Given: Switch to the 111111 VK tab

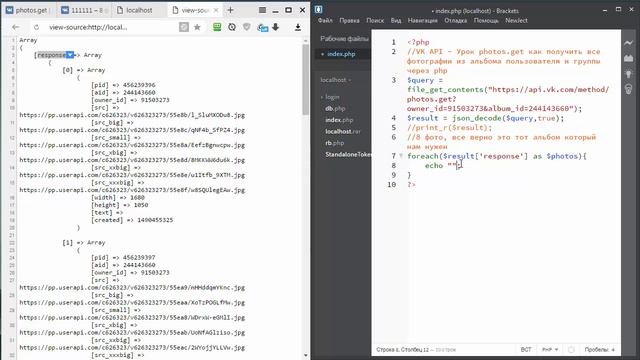Looking at the screenshot, I should point(83,10).
